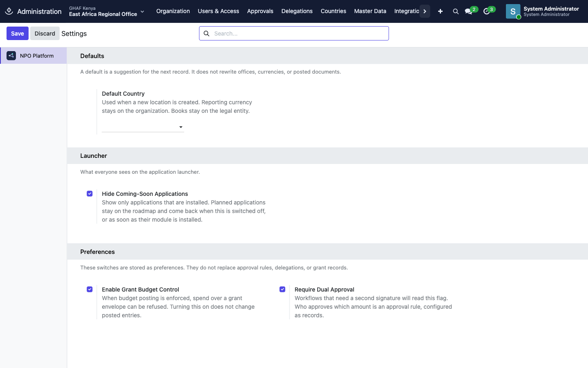Viewport: 588px width, 368px height.
Task: Open the Master Data menu
Action: coord(370,11)
